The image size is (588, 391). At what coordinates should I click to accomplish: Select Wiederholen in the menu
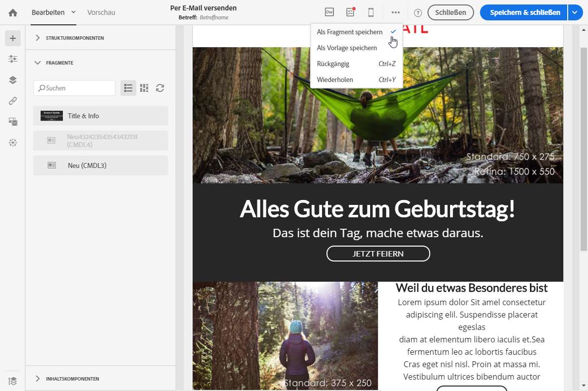(x=357, y=79)
